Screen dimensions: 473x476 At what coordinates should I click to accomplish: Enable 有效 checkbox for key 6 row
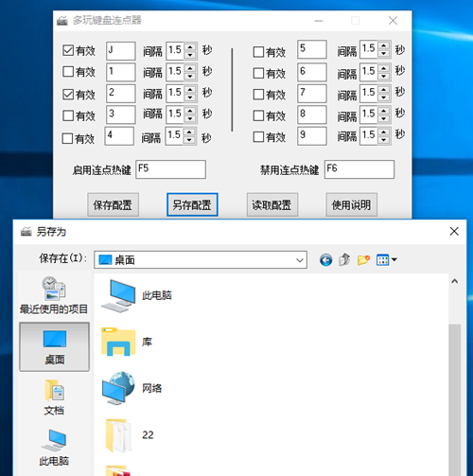point(258,73)
